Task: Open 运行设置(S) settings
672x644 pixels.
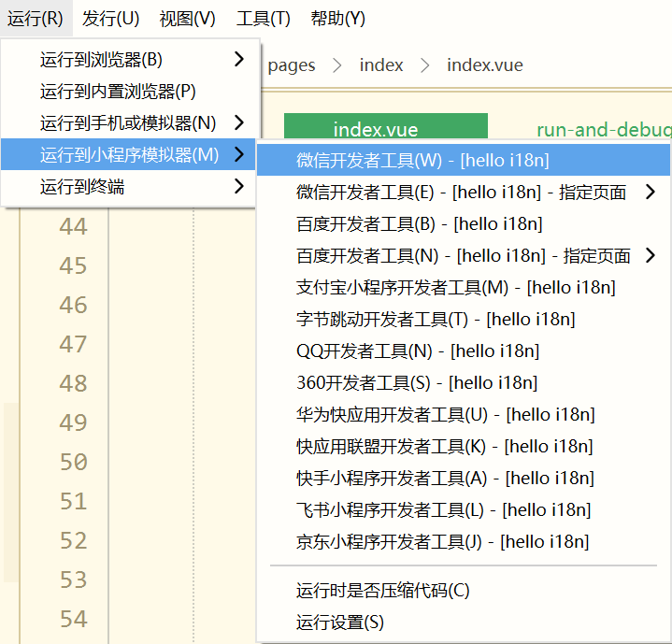Action: tap(340, 623)
